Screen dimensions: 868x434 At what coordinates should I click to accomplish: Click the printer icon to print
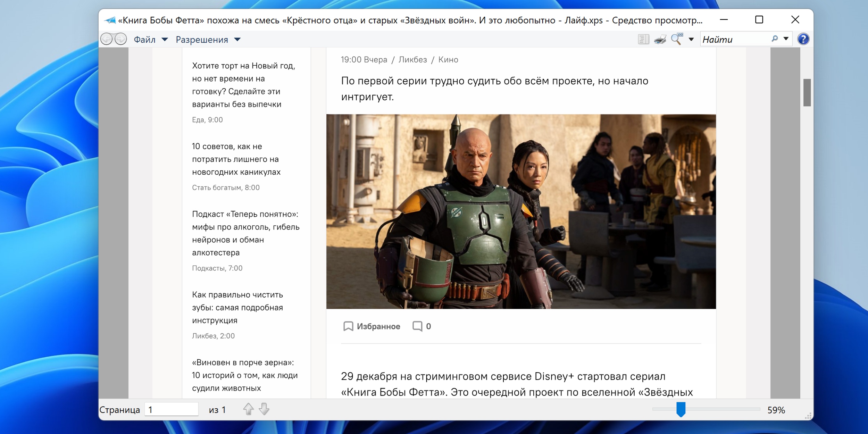coord(660,39)
